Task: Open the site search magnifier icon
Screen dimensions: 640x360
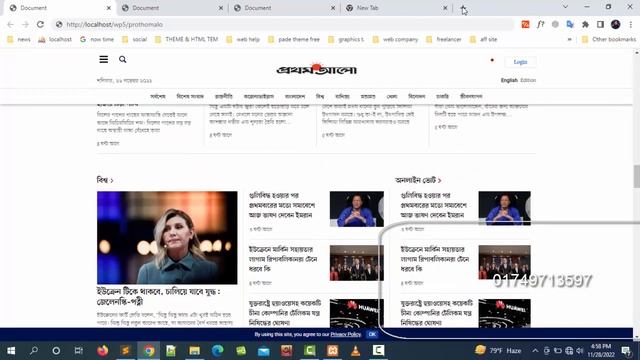Action: [122, 60]
